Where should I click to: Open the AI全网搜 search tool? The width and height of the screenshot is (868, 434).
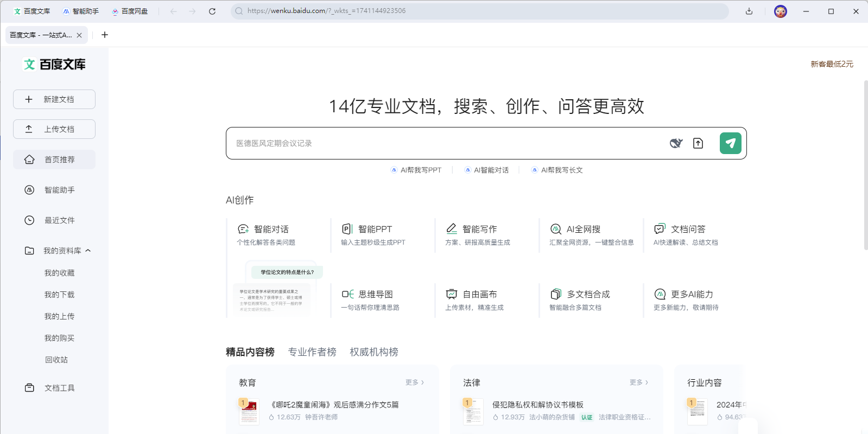tap(583, 229)
